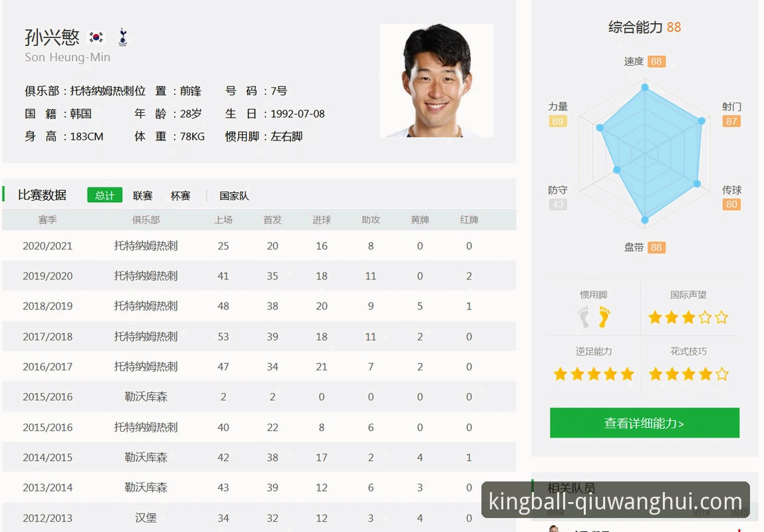Click the Son Heung-Min English name

tap(67, 57)
